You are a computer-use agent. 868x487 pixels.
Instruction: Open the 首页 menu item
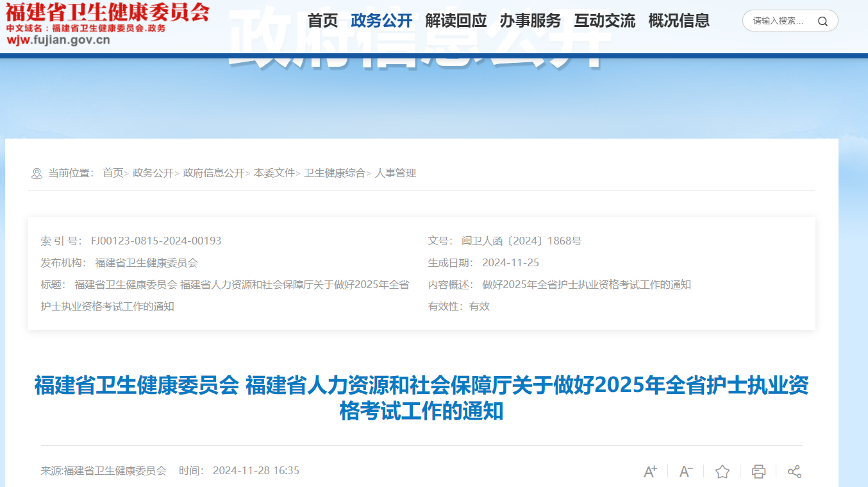pyautogui.click(x=322, y=21)
